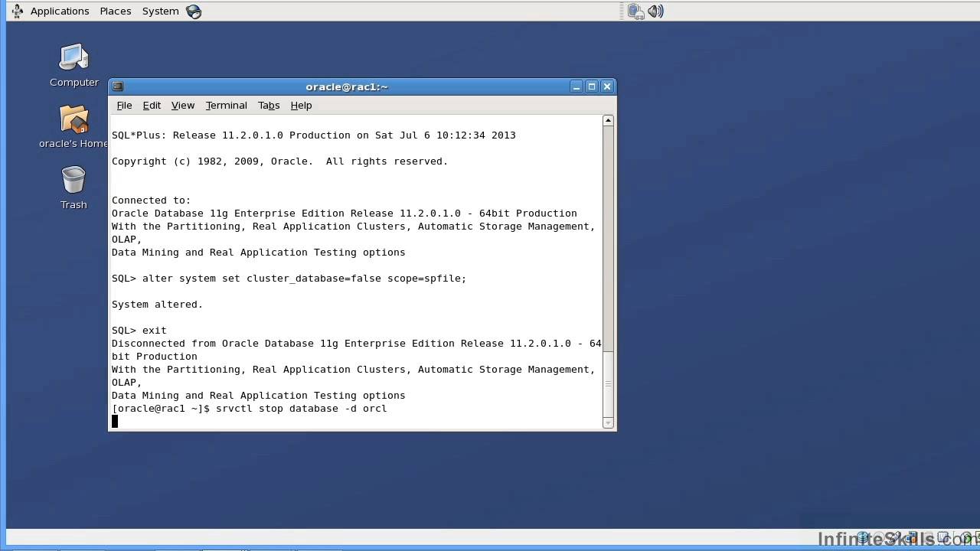Minimize the oracle@rac1 terminal window
Viewport: 980px width, 551px height.
(x=577, y=86)
